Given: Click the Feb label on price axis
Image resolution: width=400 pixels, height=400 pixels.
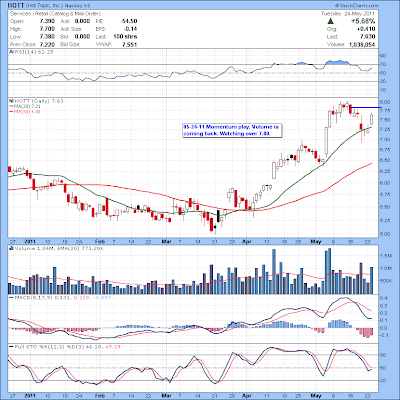Looking at the screenshot, I should pos(99,241).
